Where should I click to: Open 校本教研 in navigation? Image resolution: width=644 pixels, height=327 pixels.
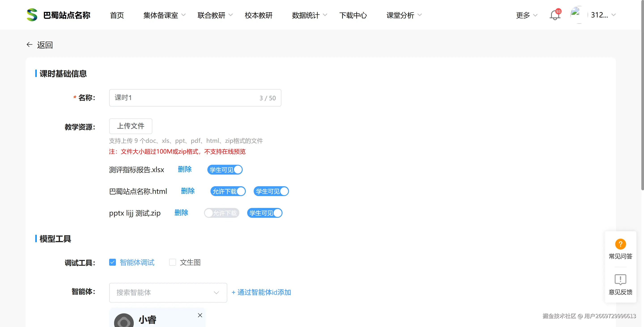click(259, 15)
